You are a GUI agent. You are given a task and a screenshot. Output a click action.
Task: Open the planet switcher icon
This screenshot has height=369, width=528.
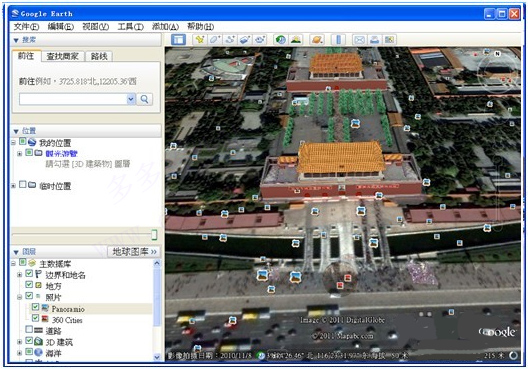(x=317, y=40)
